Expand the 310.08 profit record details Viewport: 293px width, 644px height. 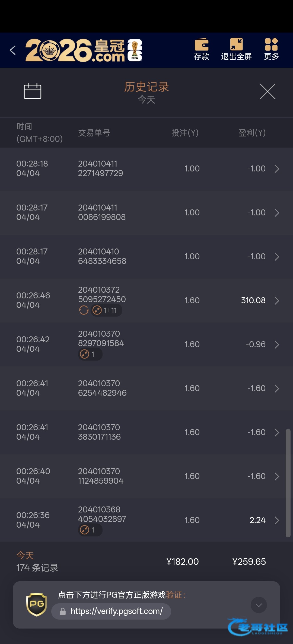pyautogui.click(x=277, y=301)
